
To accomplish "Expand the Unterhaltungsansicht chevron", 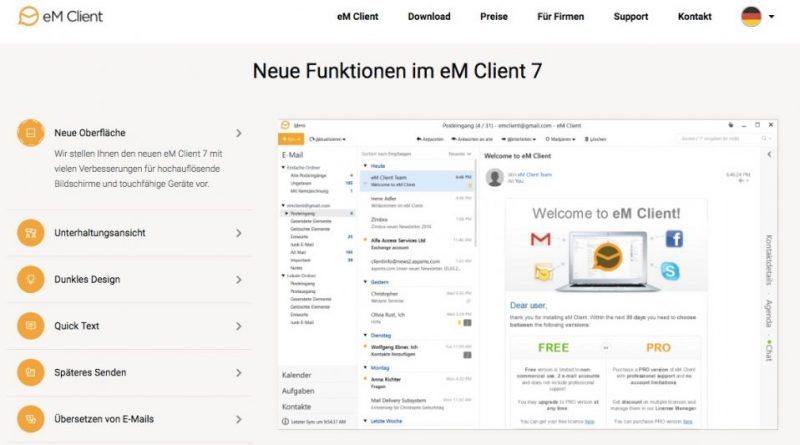I will [239, 233].
